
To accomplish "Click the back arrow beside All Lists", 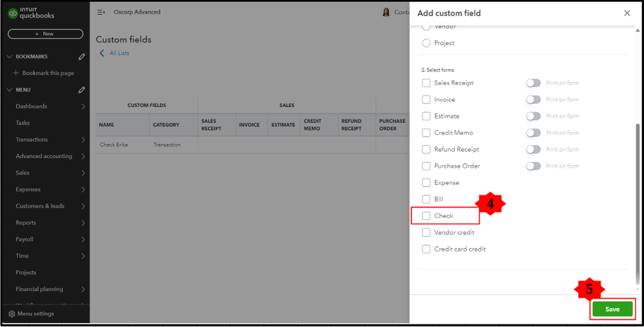I will click(x=102, y=53).
